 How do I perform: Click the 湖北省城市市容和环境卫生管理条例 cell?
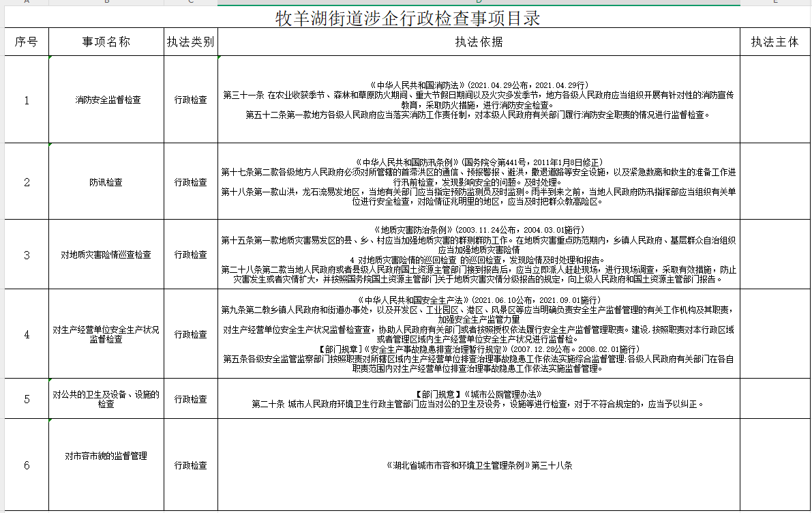pyautogui.click(x=478, y=465)
